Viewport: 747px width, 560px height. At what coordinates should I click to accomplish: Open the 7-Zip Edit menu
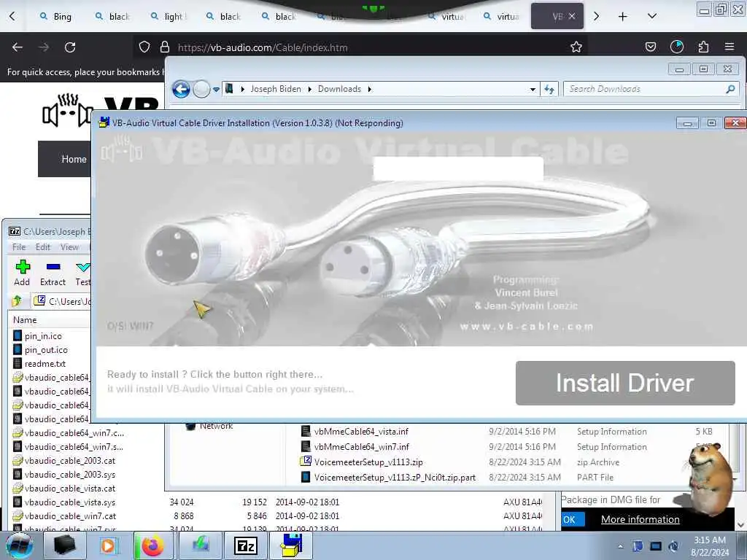43,246
